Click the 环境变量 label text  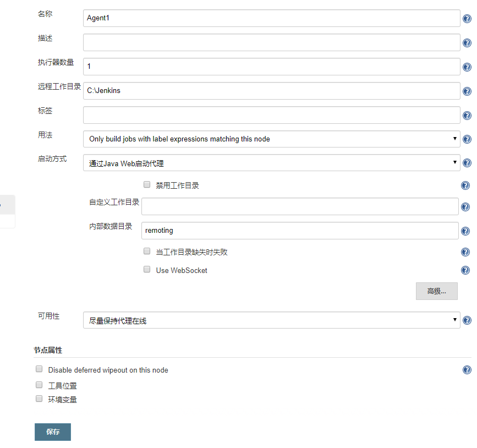coord(62,400)
